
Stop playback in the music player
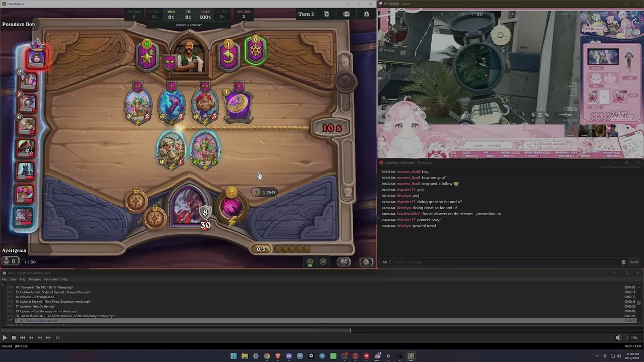[14, 338]
